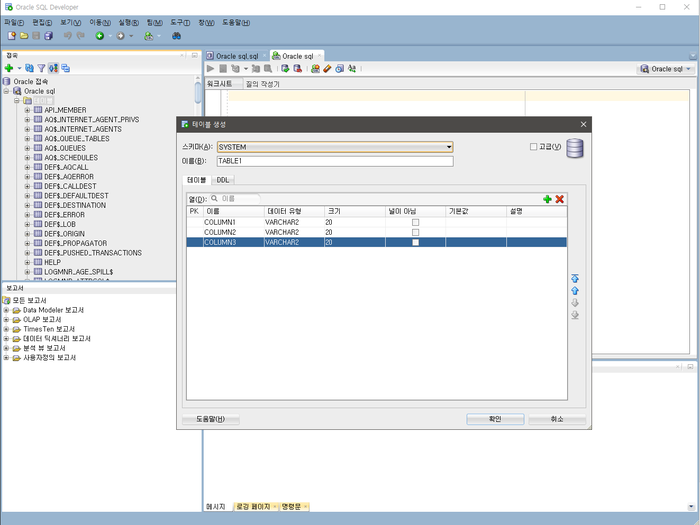Click the grayed Move Column To Bottom arrow
The image size is (700, 525).
click(x=575, y=315)
